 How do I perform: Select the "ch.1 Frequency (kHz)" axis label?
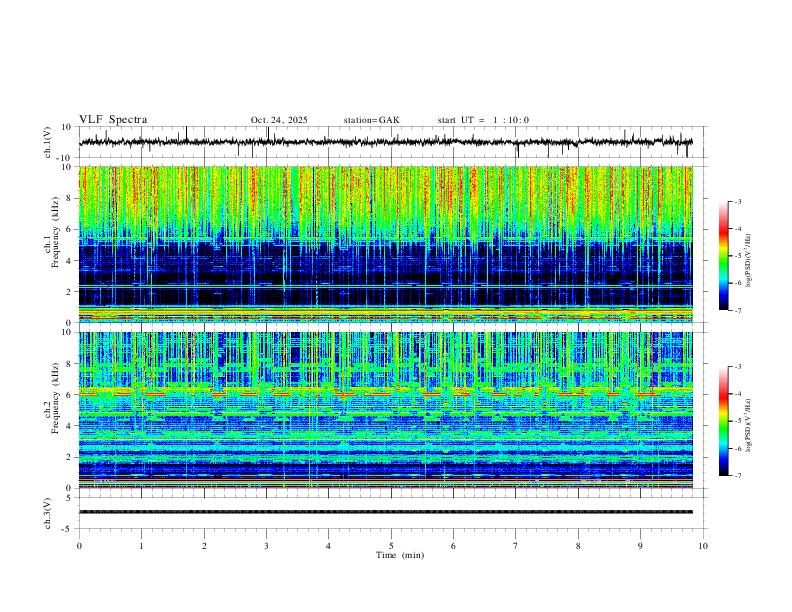(x=52, y=233)
